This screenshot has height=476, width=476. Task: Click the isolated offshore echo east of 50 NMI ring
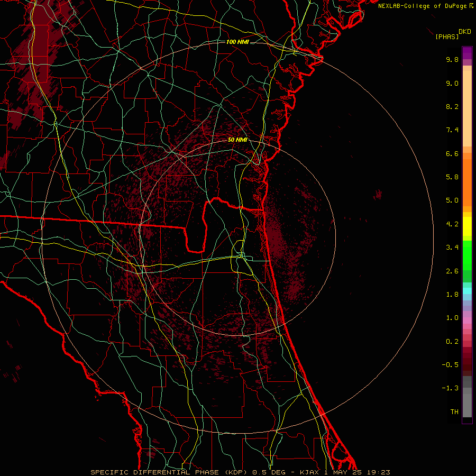tap(378, 195)
